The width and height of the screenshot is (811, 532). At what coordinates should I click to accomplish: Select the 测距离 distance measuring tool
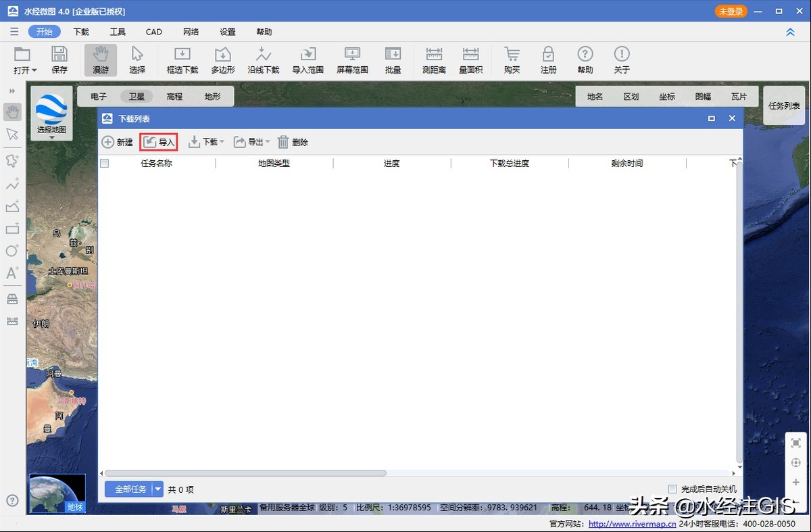point(434,60)
